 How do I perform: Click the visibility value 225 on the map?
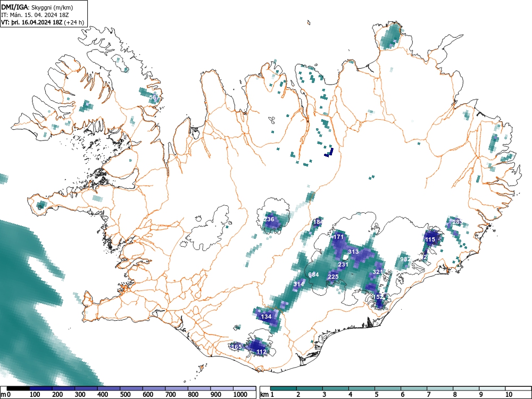point(333,277)
